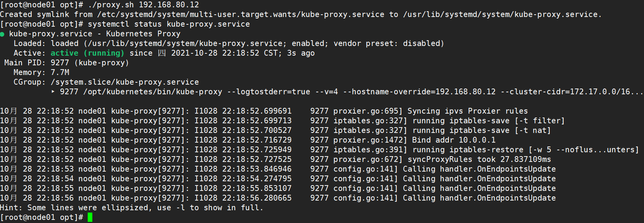Click the "Syncing ipvs Proxier rules" log message
644x223 pixels.
click(x=467, y=111)
